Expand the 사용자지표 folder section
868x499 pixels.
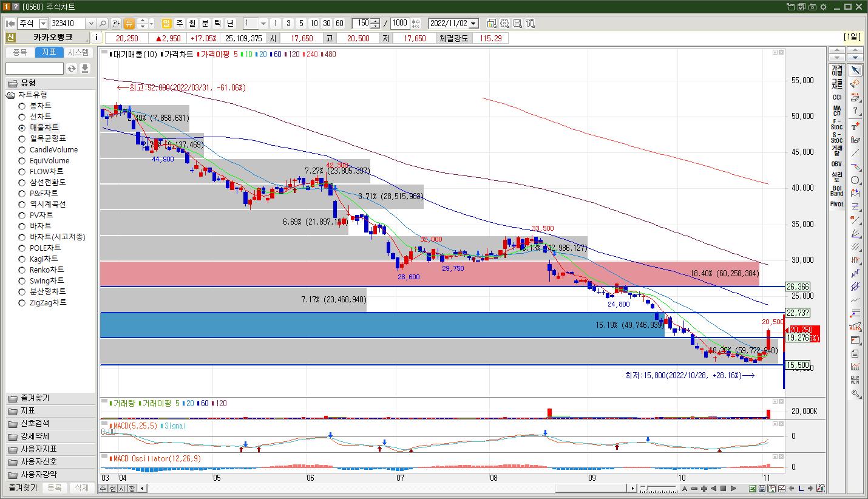coord(50,449)
